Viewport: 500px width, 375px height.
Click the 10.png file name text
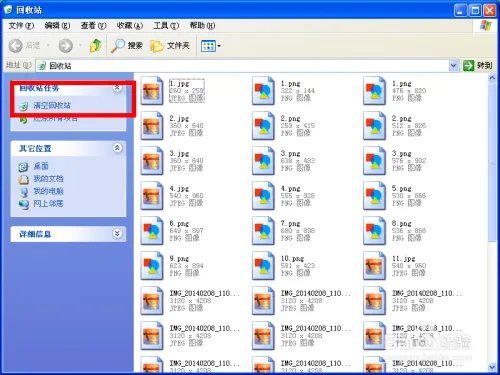[292, 258]
